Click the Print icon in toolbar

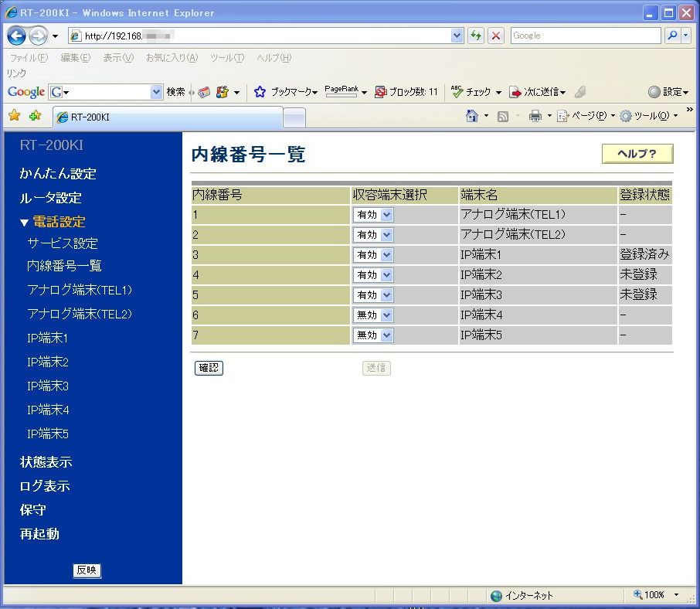[x=535, y=116]
